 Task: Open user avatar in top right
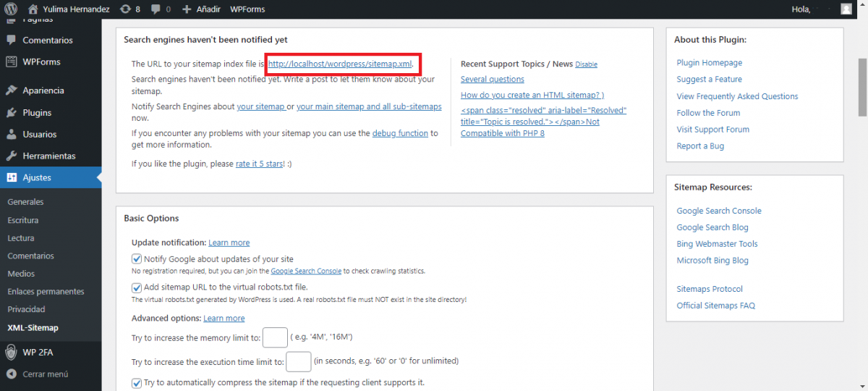coord(846,9)
